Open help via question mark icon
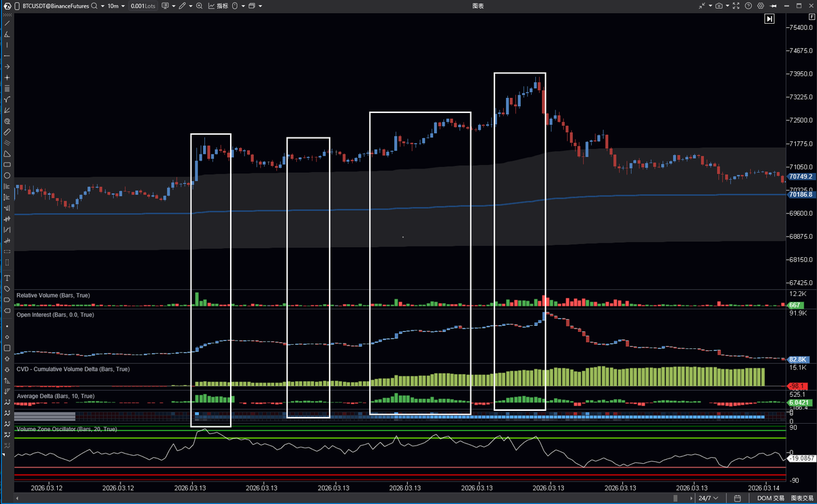The image size is (817, 504). [748, 5]
